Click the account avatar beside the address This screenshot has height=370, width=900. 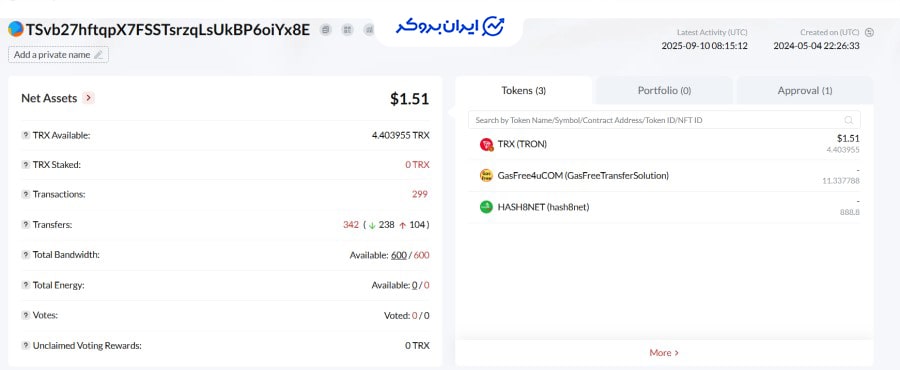click(x=15, y=29)
